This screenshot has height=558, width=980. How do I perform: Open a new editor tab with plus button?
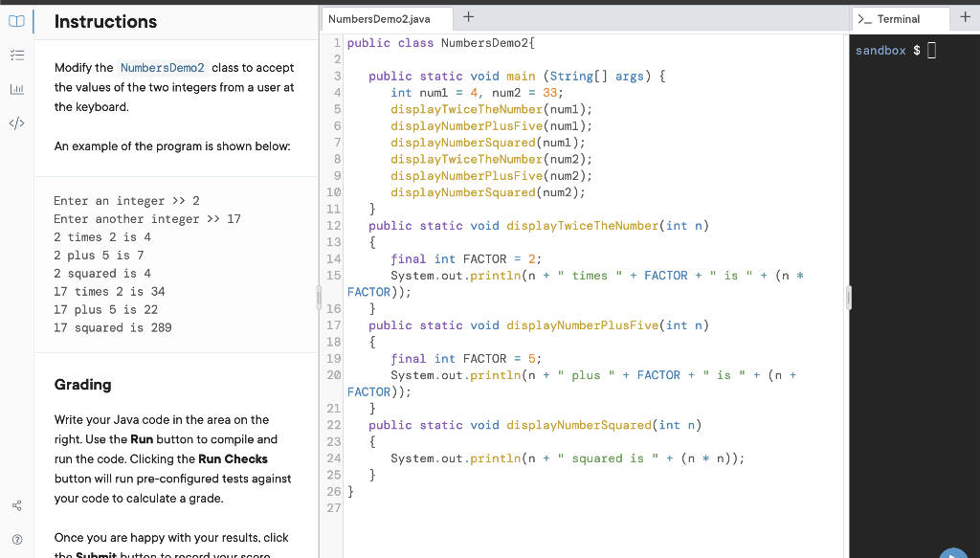pyautogui.click(x=468, y=16)
